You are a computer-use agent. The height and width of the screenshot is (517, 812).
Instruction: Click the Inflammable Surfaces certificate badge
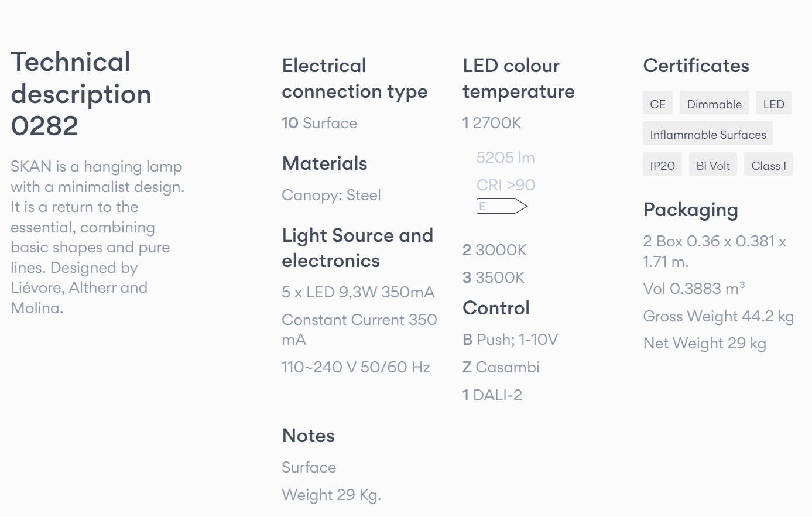(x=708, y=134)
